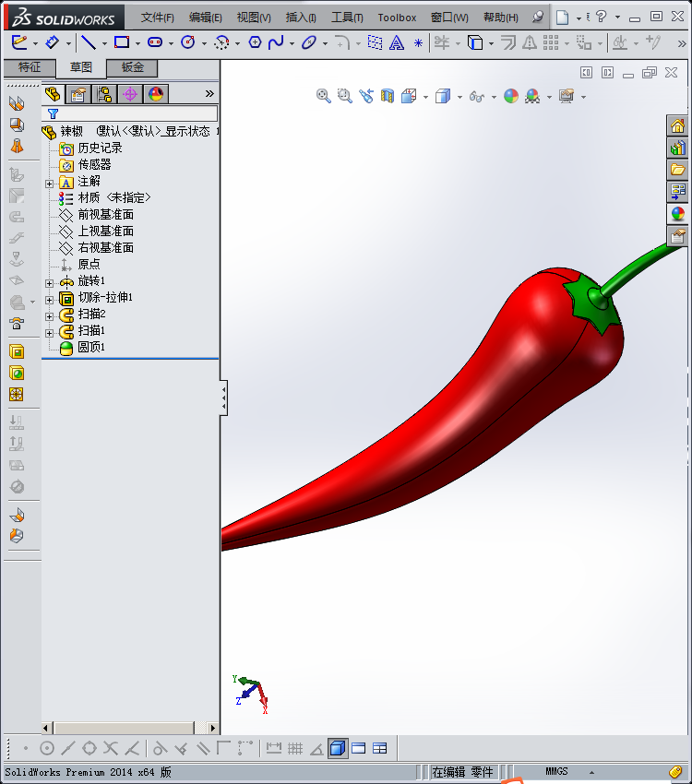692x784 pixels.
Task: Open the Rectangle tool dropdown arrow
Action: [x=137, y=43]
